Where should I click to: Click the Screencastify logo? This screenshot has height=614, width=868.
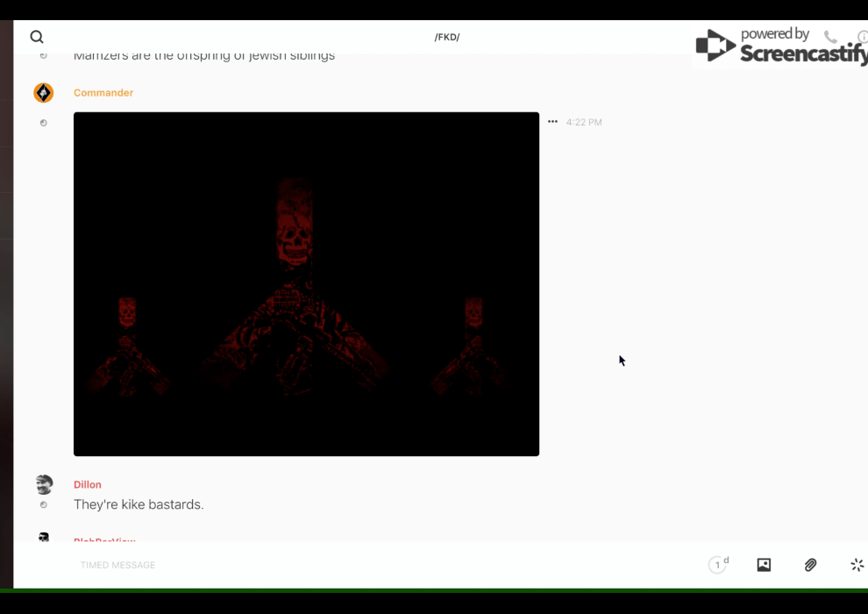pos(780,46)
